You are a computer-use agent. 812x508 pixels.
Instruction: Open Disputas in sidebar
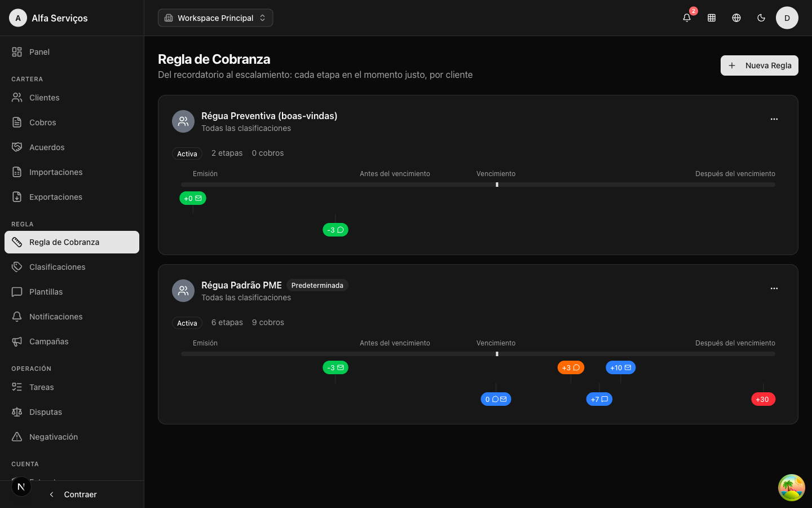coord(72,412)
